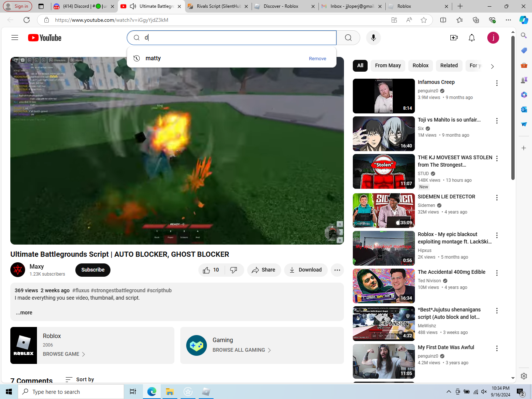Open the new tab plus button
Image resolution: width=532 pixels, height=399 pixels.
point(460,6)
